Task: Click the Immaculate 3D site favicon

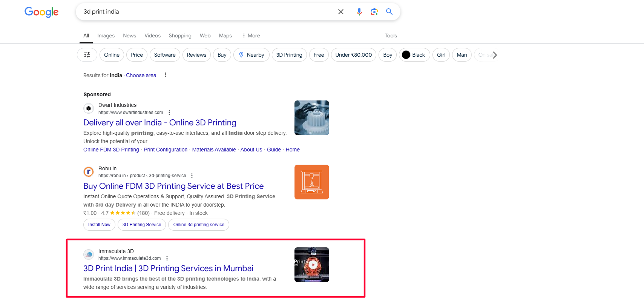Action: [89, 255]
